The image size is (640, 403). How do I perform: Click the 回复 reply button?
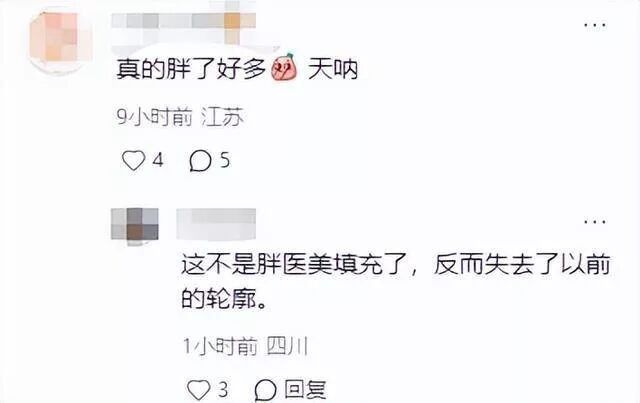[x=305, y=390]
